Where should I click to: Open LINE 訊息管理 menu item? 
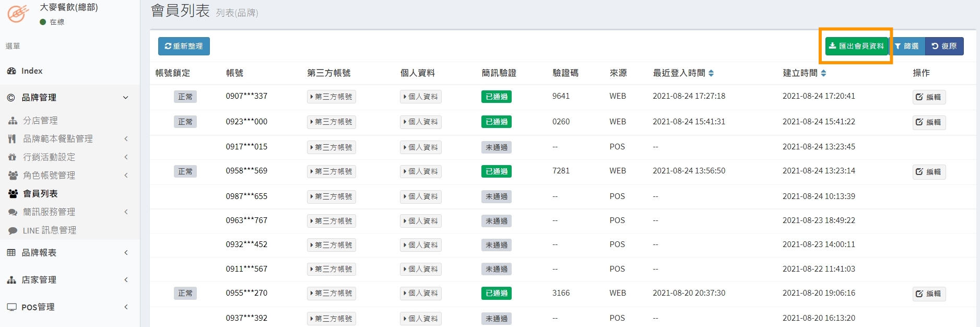(49, 230)
